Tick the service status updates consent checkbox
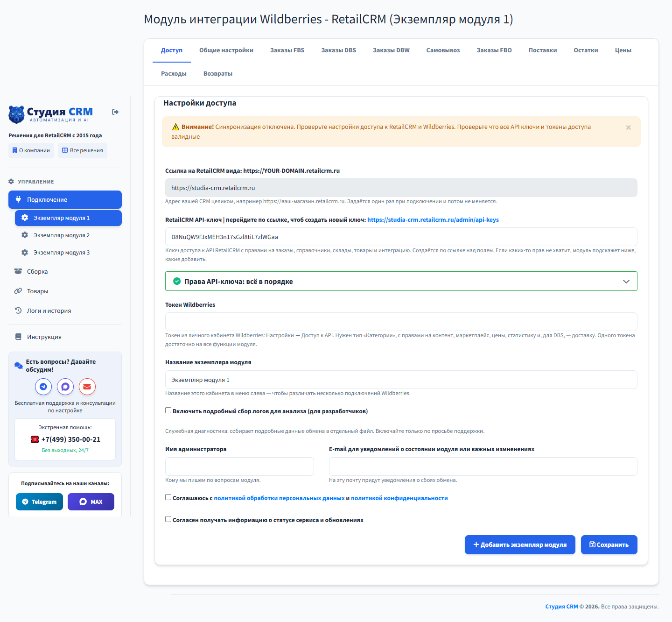Viewport: 672px width, 622px height. 168,519
